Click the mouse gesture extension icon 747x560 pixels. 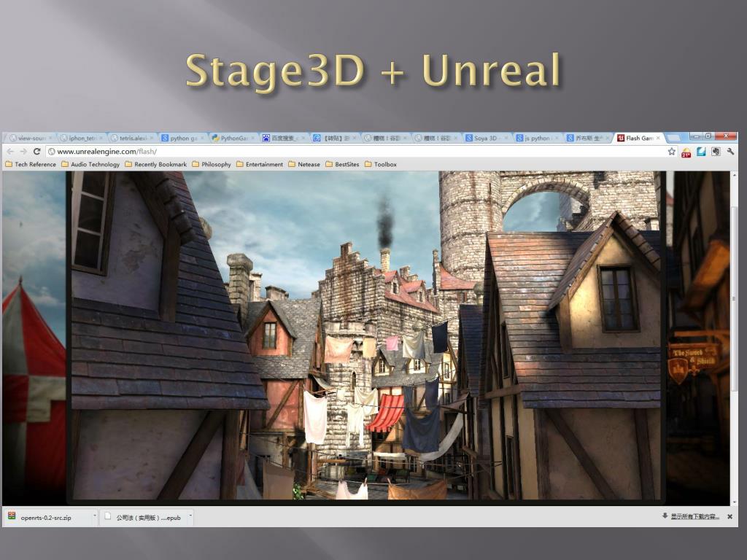tap(716, 152)
